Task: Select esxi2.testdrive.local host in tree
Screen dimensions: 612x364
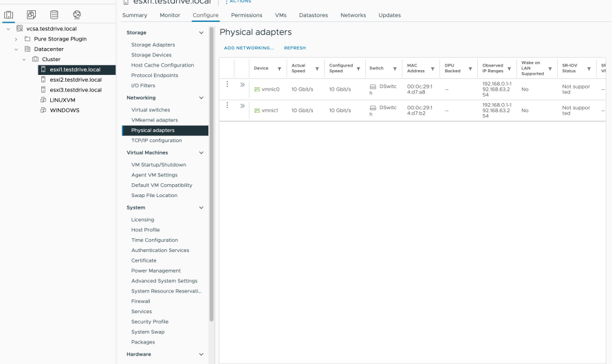Action: (75, 80)
